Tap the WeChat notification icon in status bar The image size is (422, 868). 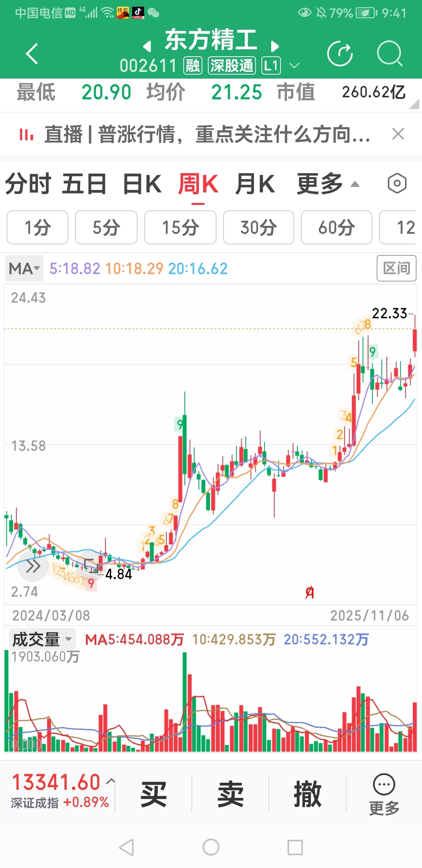pyautogui.click(x=154, y=13)
